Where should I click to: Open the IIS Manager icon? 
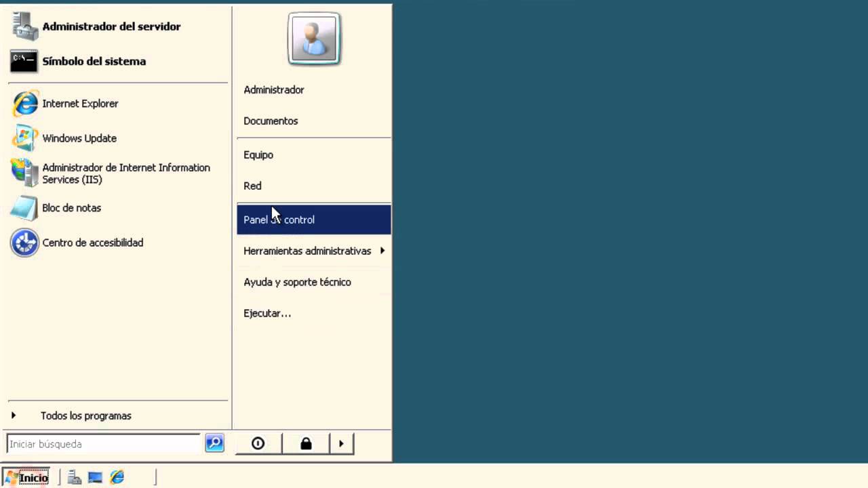click(25, 173)
